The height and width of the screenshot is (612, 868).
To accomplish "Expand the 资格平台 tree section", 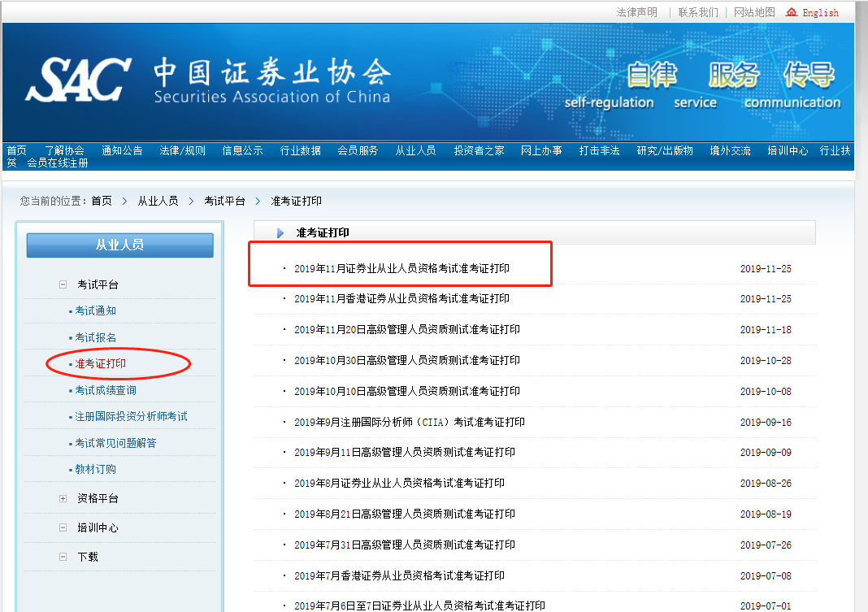I will pos(63,498).
